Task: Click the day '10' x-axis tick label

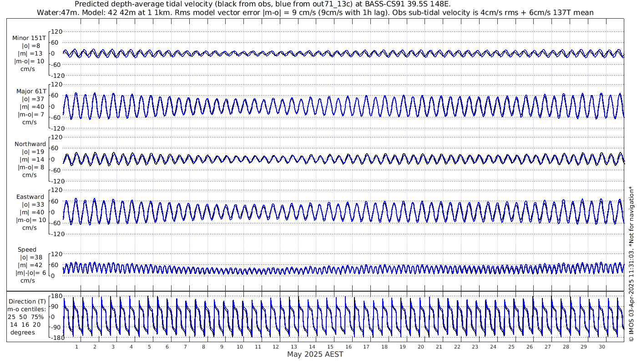Action: 240,347
